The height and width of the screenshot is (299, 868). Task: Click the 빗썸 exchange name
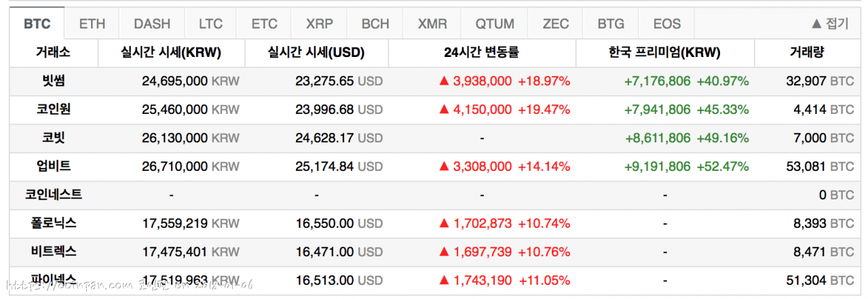coord(54,81)
